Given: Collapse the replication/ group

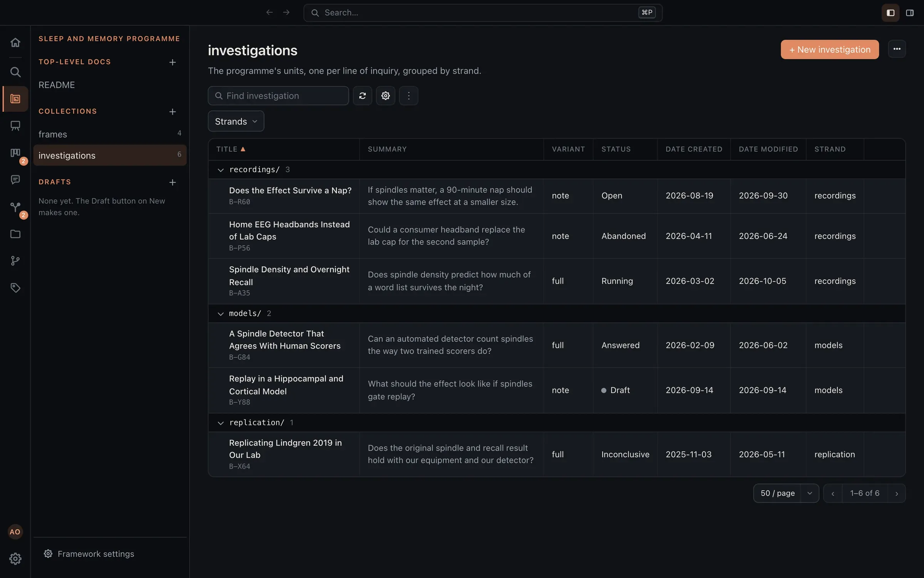Looking at the screenshot, I should tap(221, 423).
